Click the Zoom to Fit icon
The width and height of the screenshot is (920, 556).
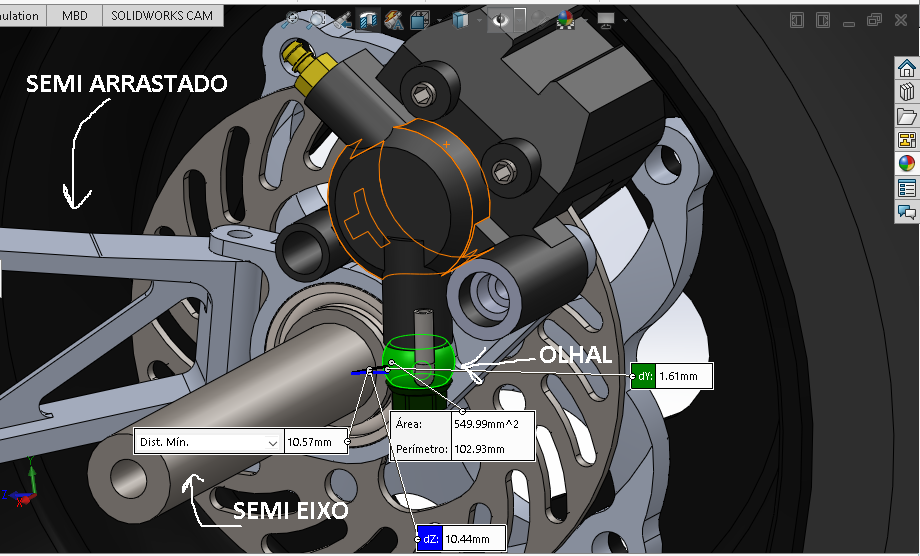click(x=293, y=19)
